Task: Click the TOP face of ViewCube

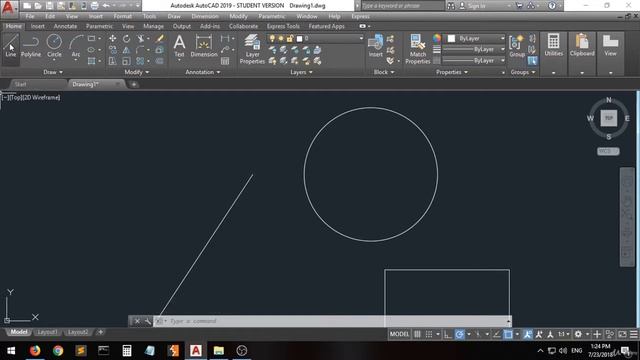Action: (609, 118)
